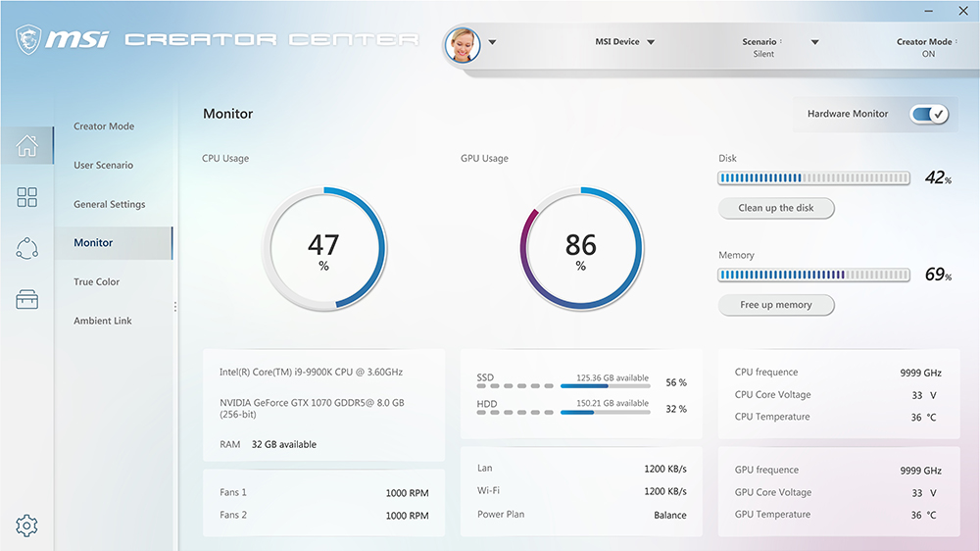Click the Disk usage bar
980x551 pixels.
pyautogui.click(x=813, y=178)
